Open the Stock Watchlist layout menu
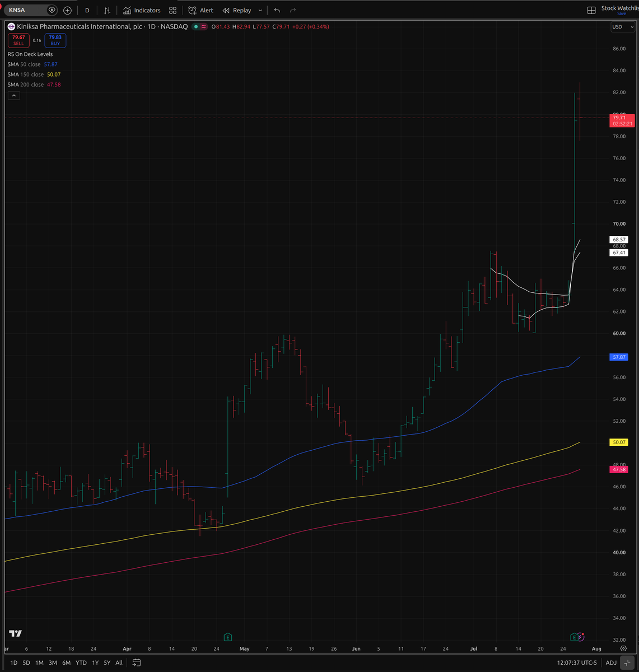 [x=619, y=10]
